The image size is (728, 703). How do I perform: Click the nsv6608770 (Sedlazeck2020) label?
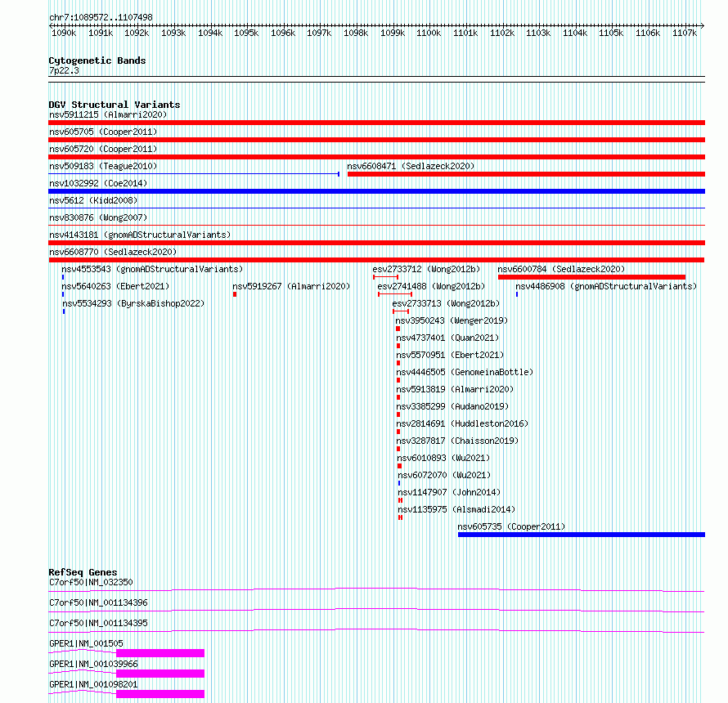113,252
